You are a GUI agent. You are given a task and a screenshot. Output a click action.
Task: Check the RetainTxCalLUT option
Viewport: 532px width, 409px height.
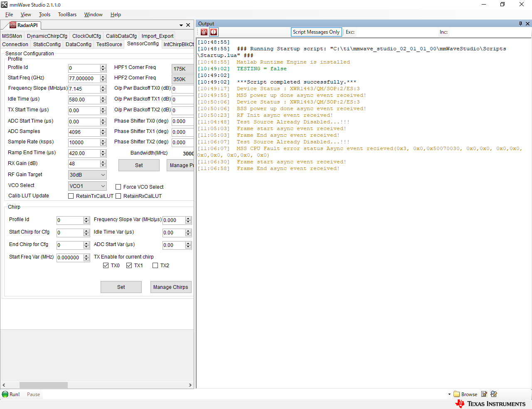[71, 196]
